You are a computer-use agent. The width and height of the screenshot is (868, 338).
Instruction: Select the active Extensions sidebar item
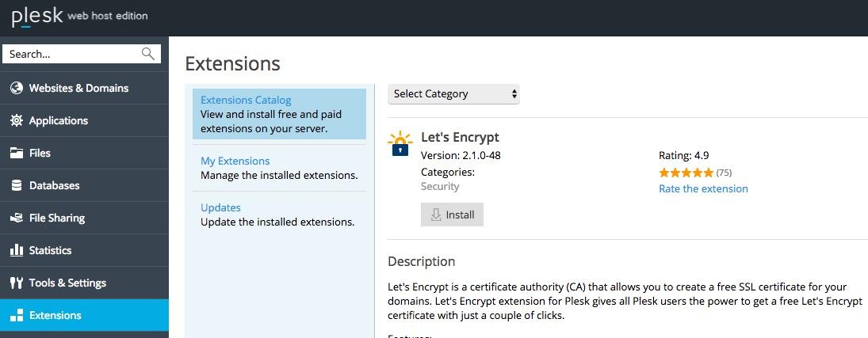pos(84,315)
